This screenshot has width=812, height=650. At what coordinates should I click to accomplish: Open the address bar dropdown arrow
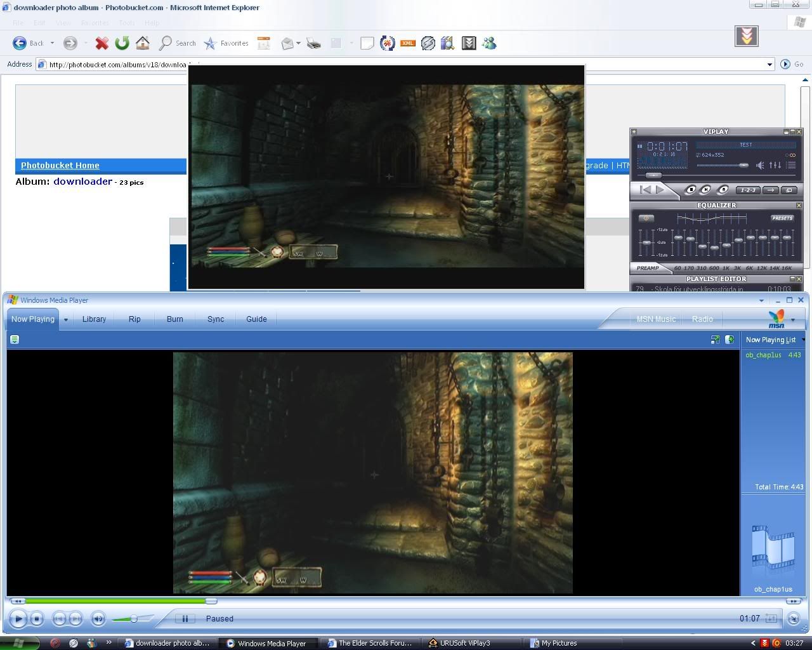(769, 64)
